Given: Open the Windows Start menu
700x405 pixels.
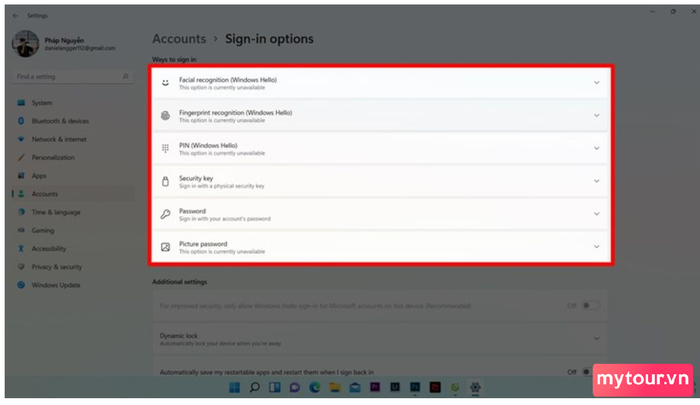Looking at the screenshot, I should point(234,387).
